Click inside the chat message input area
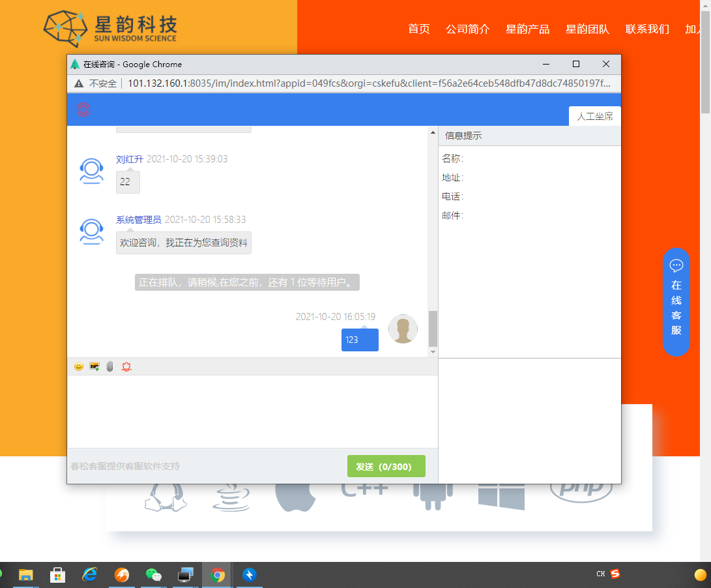The width and height of the screenshot is (711, 588). tap(253, 411)
